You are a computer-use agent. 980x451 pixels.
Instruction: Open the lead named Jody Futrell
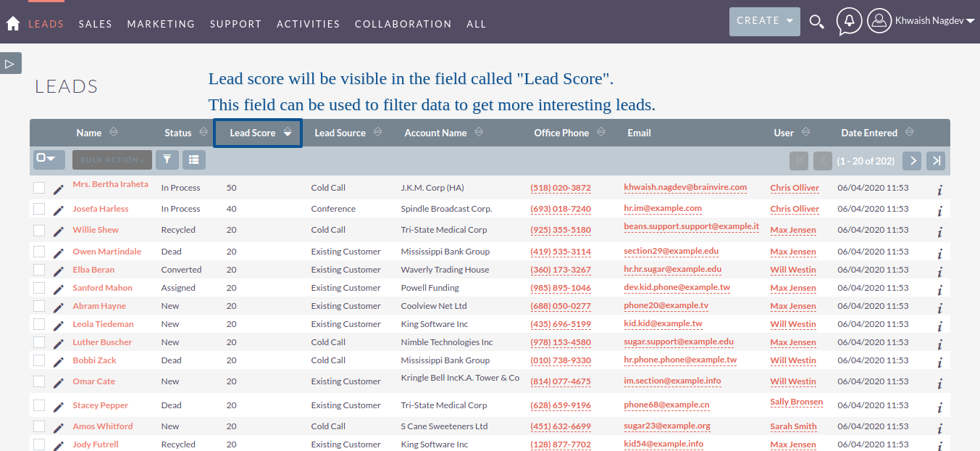pos(96,444)
